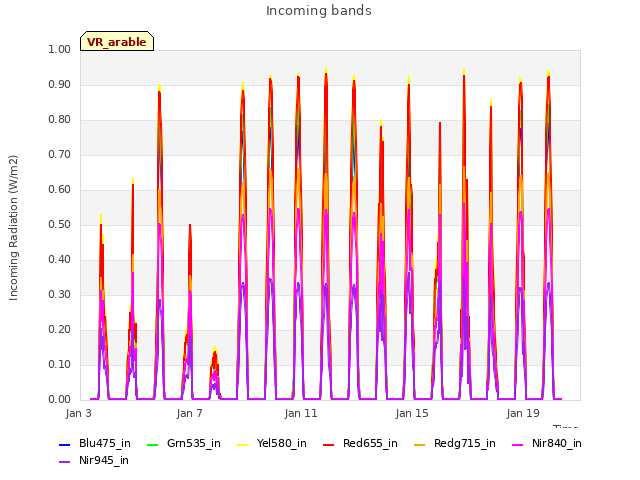The height and width of the screenshot is (480, 640).
Task: Click the Incoming Radiation (W/m2) axis label
Action: pyautogui.click(x=13, y=228)
